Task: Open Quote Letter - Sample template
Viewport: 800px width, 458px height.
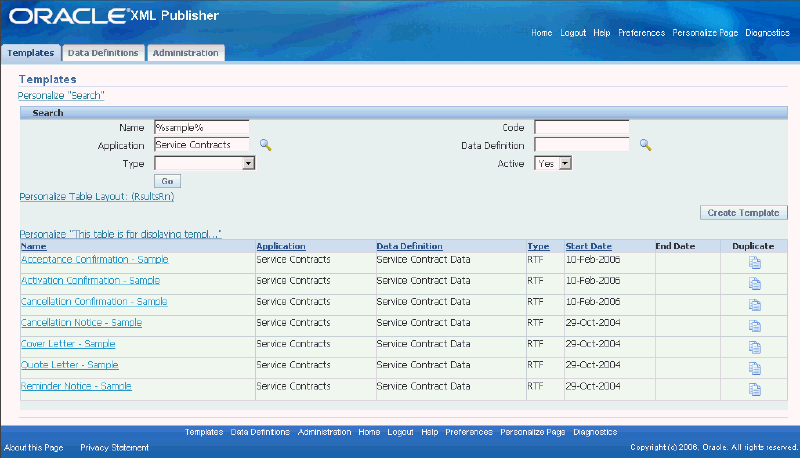Action: [69, 365]
